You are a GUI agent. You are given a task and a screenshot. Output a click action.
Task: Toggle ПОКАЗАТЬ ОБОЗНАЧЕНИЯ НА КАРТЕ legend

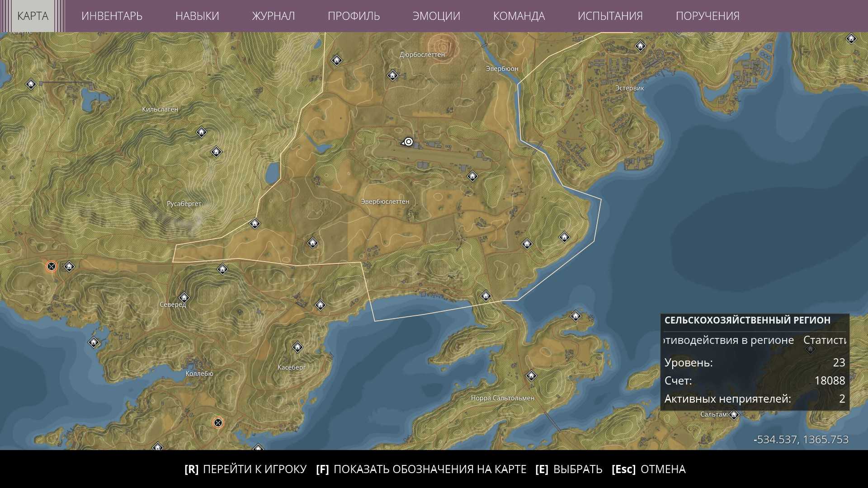coord(421,469)
